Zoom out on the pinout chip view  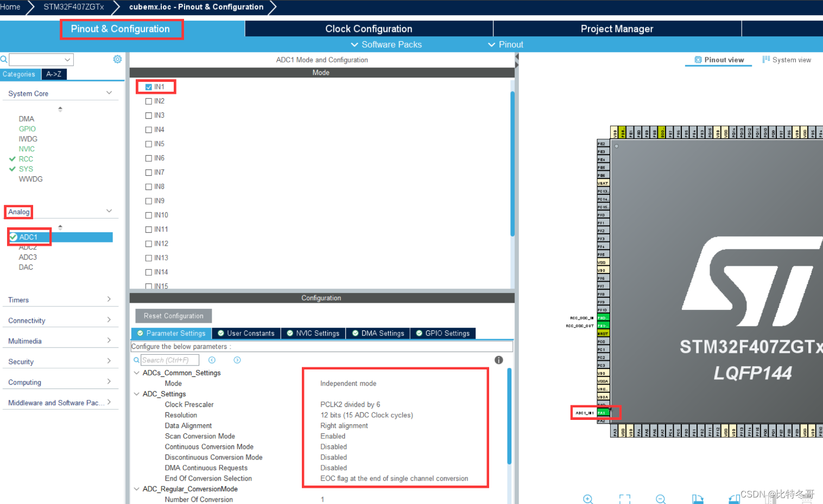[x=661, y=499]
